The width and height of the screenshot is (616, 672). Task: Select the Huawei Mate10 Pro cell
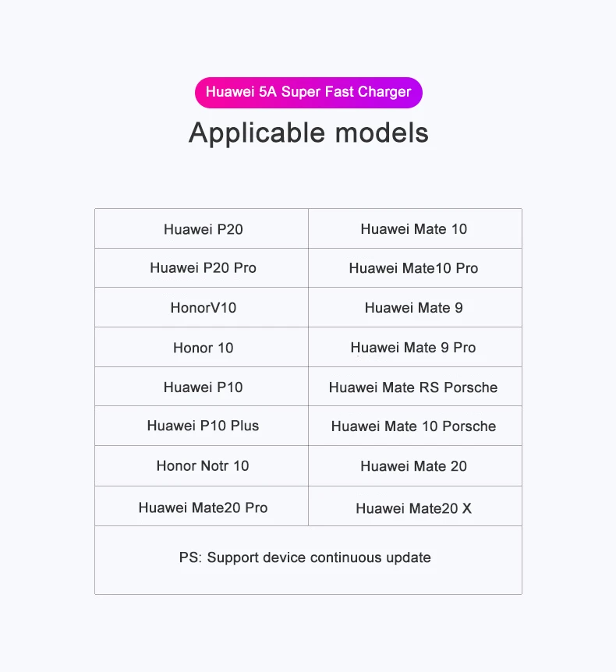pos(414,268)
